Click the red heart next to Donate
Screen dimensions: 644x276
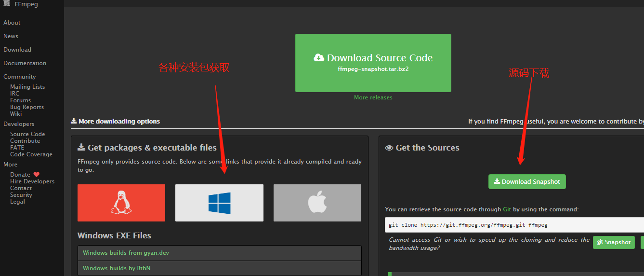point(37,175)
